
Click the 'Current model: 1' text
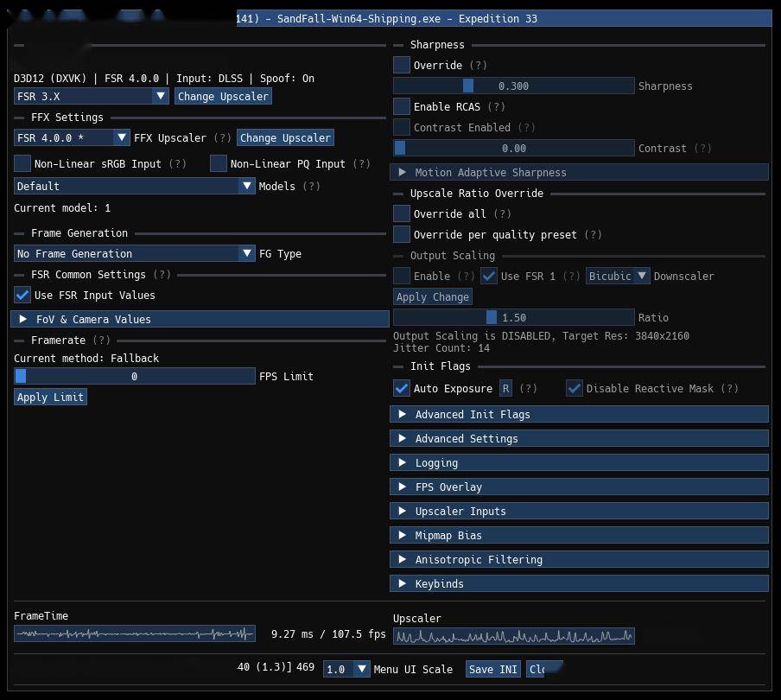pos(62,207)
